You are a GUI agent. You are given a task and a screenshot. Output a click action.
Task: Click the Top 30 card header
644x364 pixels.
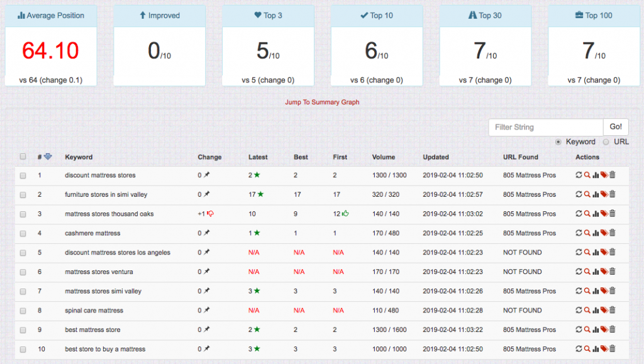485,16
